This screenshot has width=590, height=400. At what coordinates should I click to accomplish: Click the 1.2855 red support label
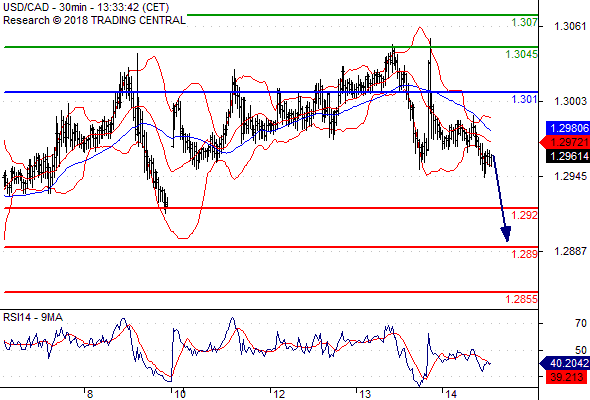[x=521, y=299]
